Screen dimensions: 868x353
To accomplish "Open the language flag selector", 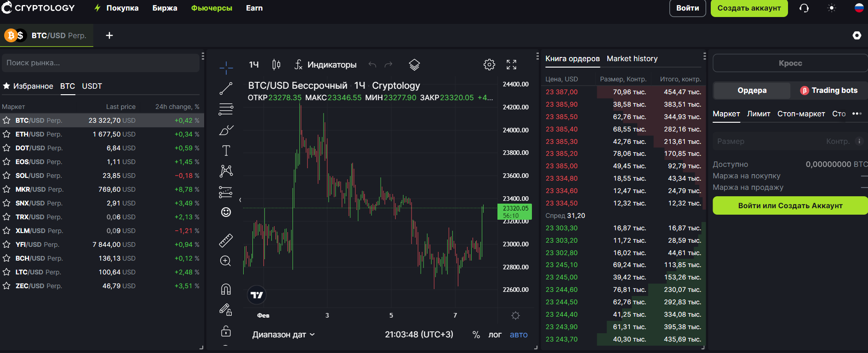I will [859, 8].
